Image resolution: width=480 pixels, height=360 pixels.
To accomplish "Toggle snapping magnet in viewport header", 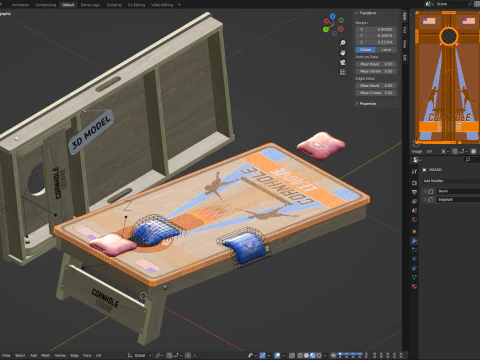I will pyautogui.click(x=169, y=355).
